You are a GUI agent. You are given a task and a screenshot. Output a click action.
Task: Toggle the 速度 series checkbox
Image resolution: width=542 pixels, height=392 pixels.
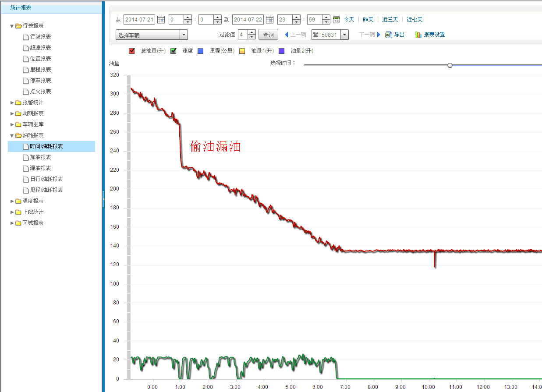click(174, 51)
